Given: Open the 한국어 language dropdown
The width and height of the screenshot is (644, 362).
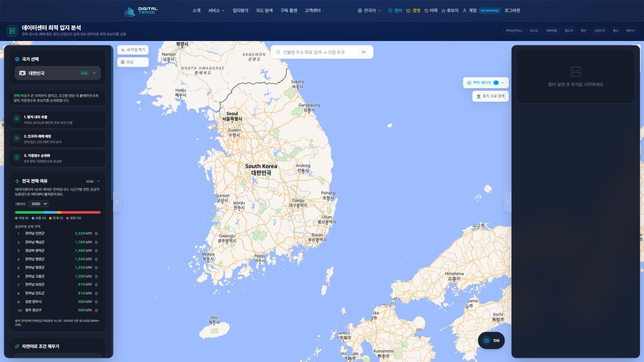Looking at the screenshot, I should [369, 10].
